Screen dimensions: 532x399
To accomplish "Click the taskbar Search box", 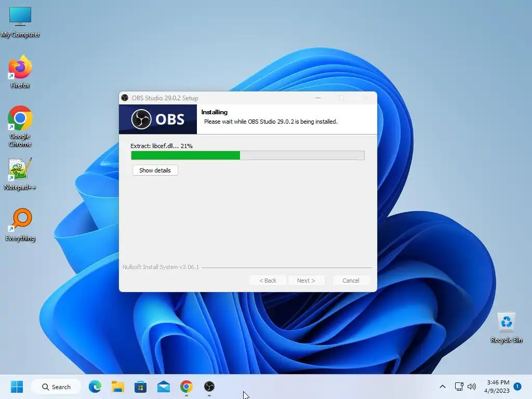I will click(56, 387).
